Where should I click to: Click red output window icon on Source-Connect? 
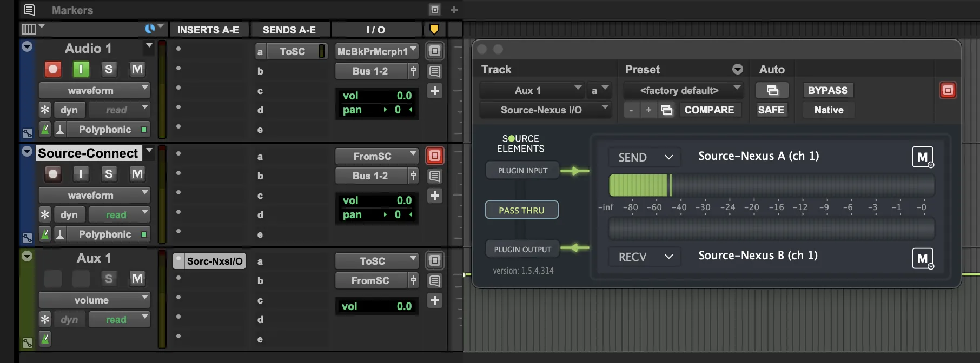coord(434,156)
